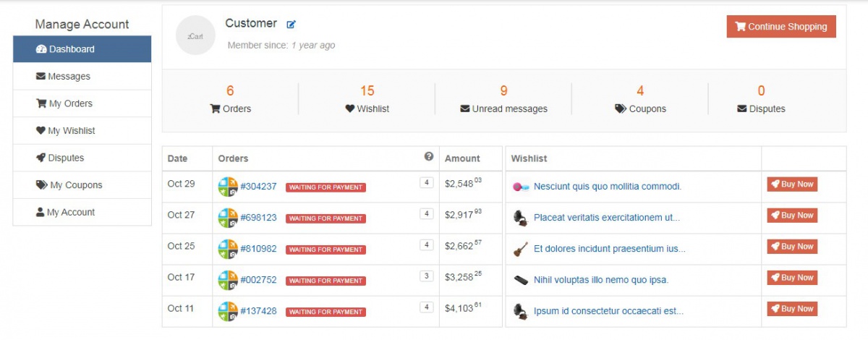Buy now the Nesciunt quis wishlist item
This screenshot has width=868, height=340.
tap(792, 184)
